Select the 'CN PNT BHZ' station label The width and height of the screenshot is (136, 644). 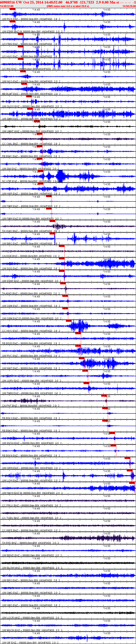click(10, 406)
